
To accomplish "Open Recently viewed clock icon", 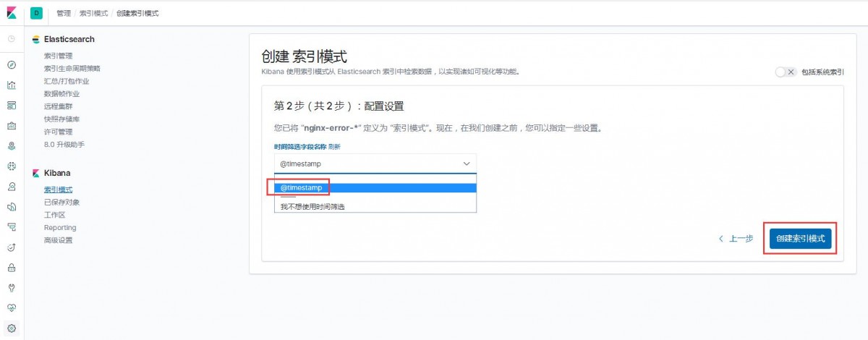I will [12, 38].
